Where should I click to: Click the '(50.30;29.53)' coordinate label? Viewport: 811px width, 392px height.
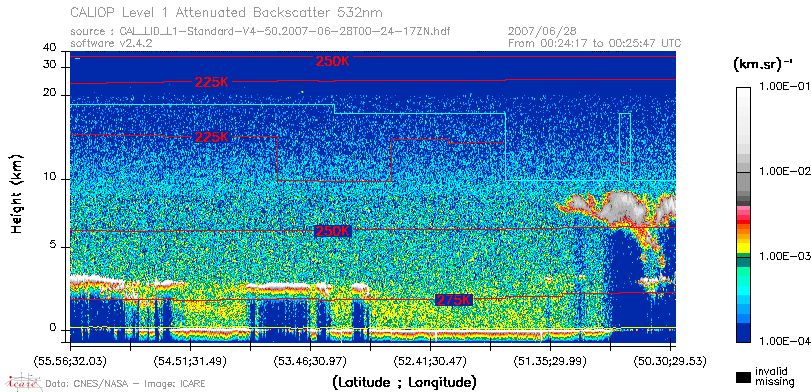[671, 360]
